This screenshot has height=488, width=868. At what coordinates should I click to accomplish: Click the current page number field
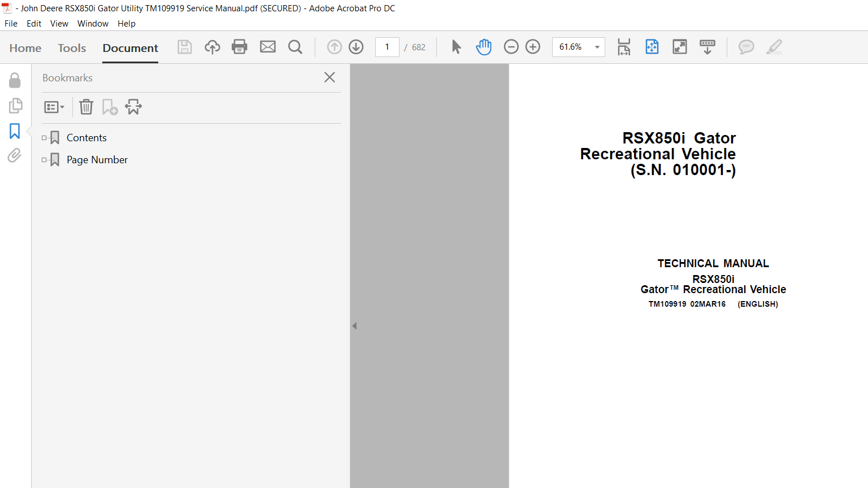(x=387, y=47)
